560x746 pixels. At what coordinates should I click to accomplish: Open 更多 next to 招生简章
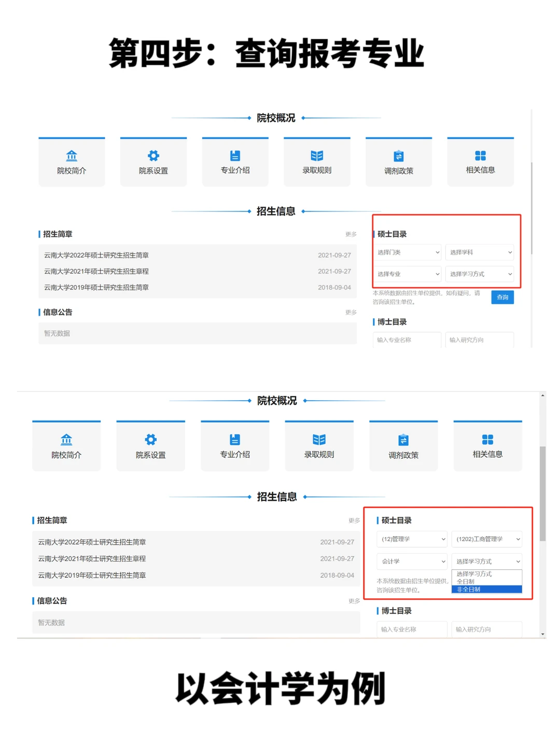[x=351, y=234]
